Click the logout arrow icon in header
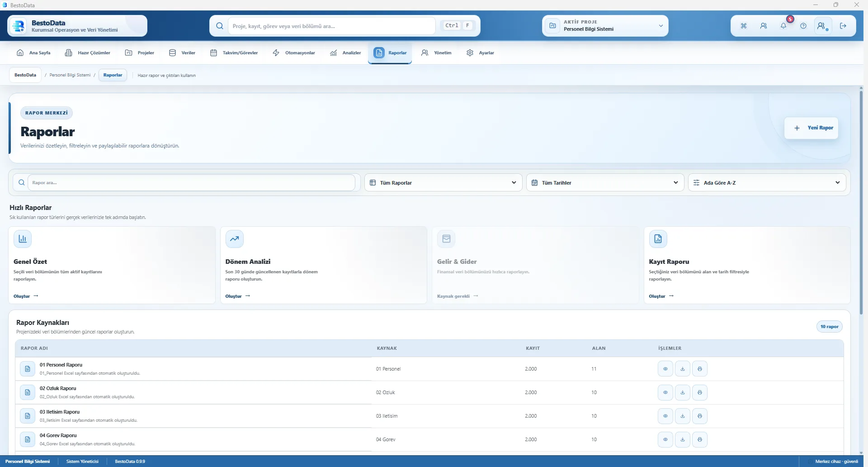This screenshot has width=868, height=467. click(843, 26)
